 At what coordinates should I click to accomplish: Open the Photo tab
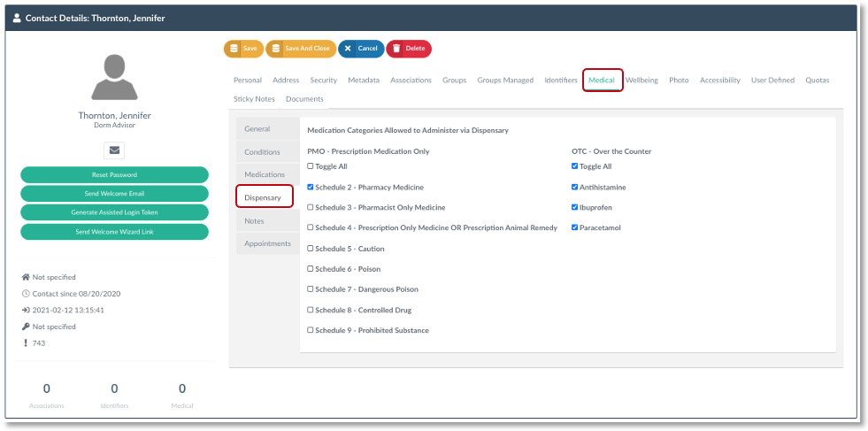click(x=679, y=81)
